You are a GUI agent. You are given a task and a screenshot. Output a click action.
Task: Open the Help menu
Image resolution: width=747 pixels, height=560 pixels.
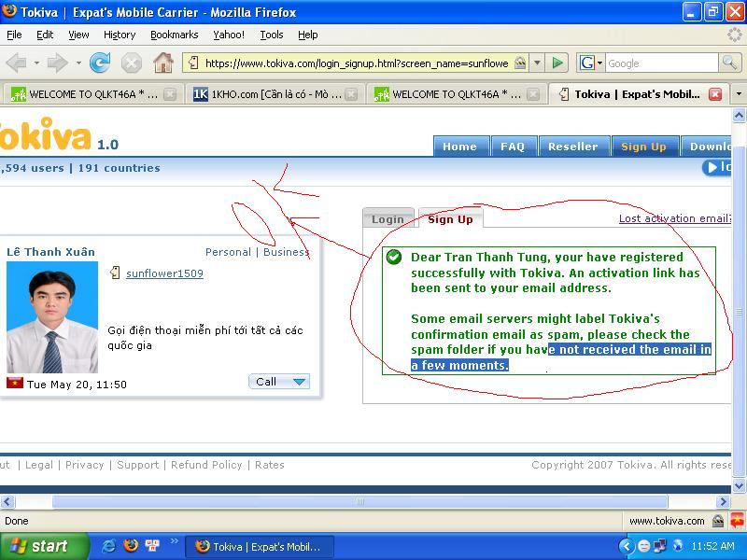click(x=308, y=35)
